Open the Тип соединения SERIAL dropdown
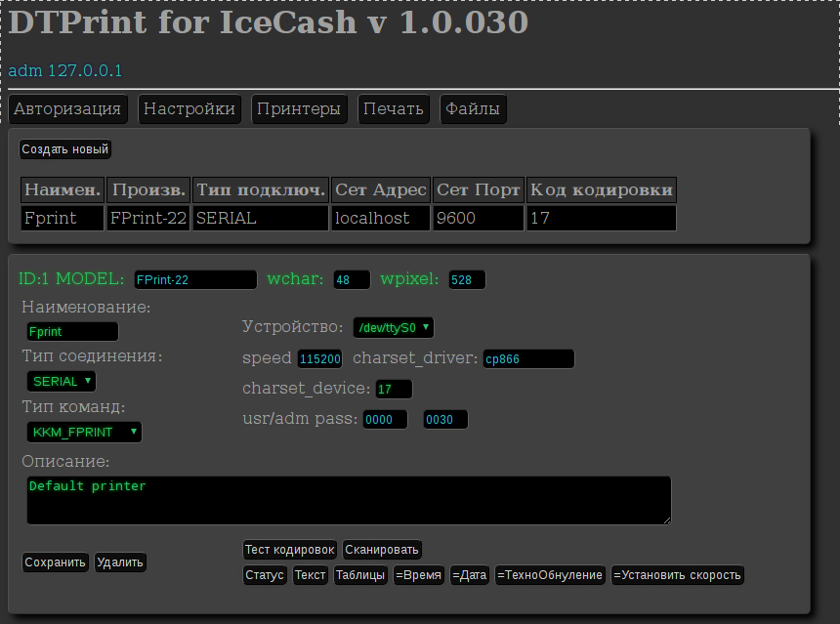 coord(62,382)
